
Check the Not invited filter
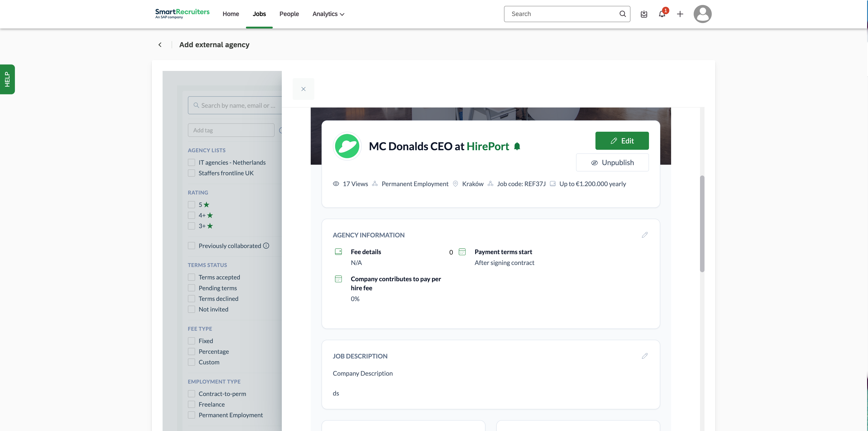click(x=191, y=309)
